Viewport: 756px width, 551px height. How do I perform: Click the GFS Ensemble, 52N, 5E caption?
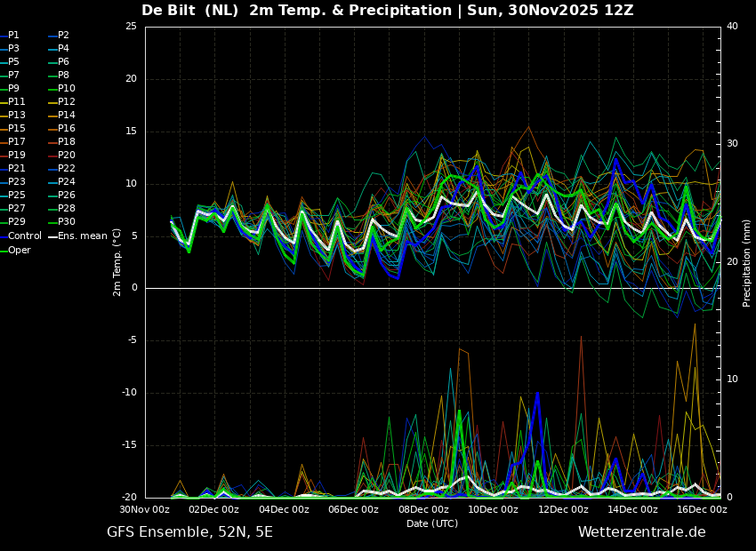189,532
